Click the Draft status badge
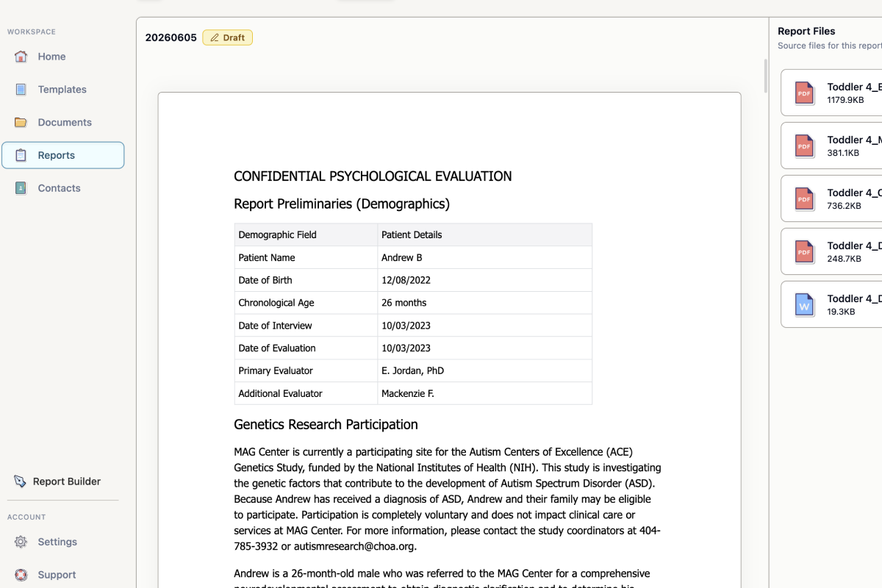 tap(228, 37)
